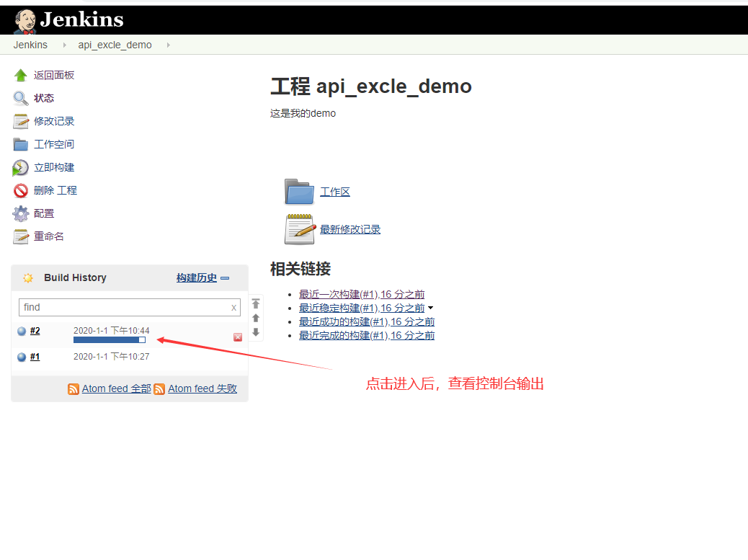748x560 pixels.
Task: Click the green up-arrow icon for 返回面板
Action: [x=20, y=76]
